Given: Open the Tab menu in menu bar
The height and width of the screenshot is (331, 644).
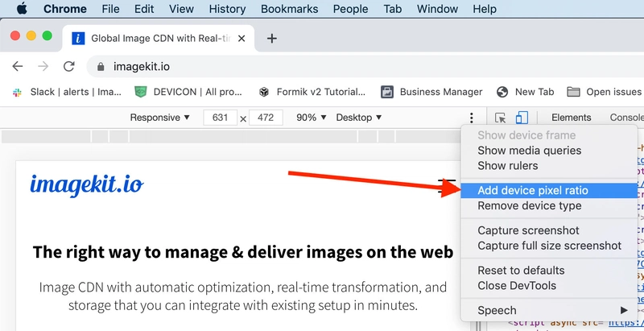Looking at the screenshot, I should tap(393, 9).
